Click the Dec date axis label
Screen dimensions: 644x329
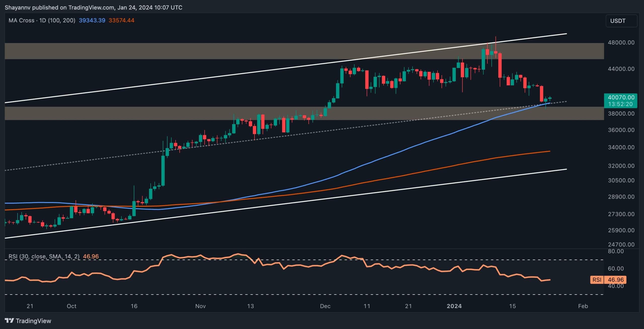point(325,306)
